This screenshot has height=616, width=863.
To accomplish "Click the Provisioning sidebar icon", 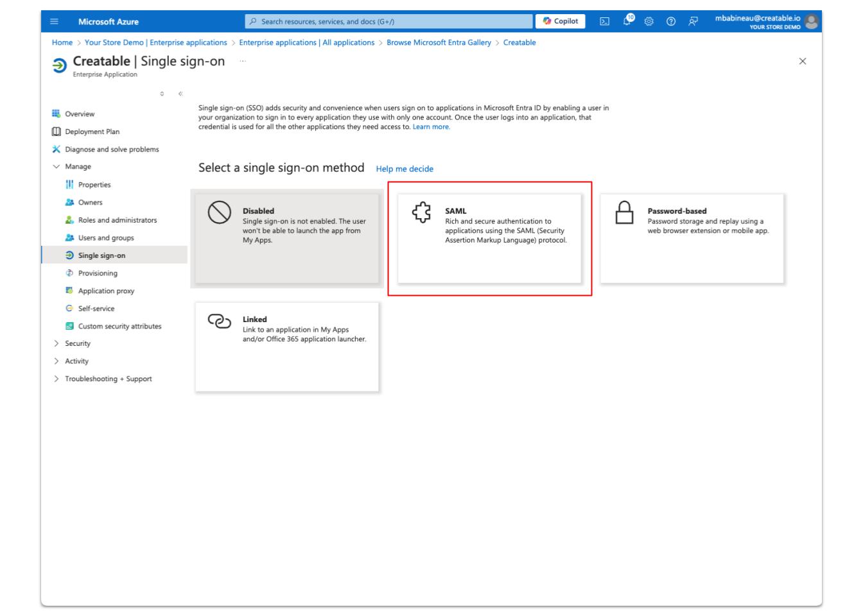I will click(x=69, y=273).
